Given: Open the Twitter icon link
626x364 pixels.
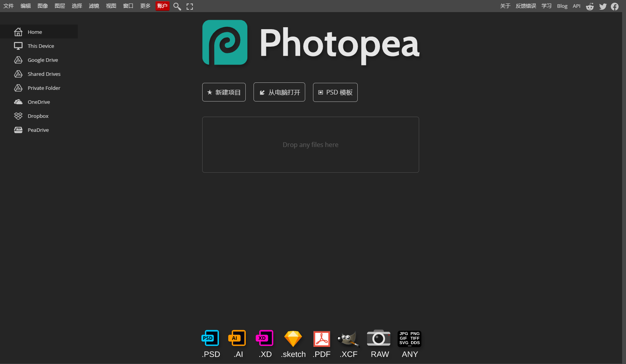Looking at the screenshot, I should pyautogui.click(x=603, y=6).
